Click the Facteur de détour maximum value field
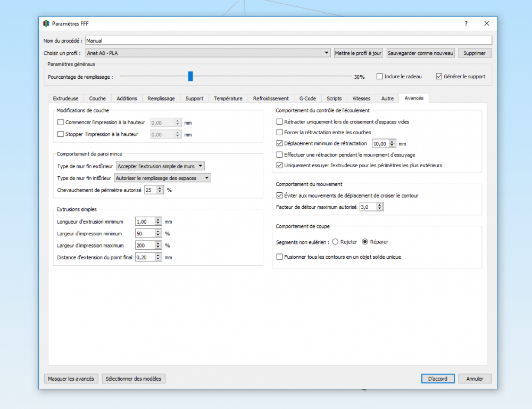Viewport: 532px width, 409px height. (x=368, y=207)
